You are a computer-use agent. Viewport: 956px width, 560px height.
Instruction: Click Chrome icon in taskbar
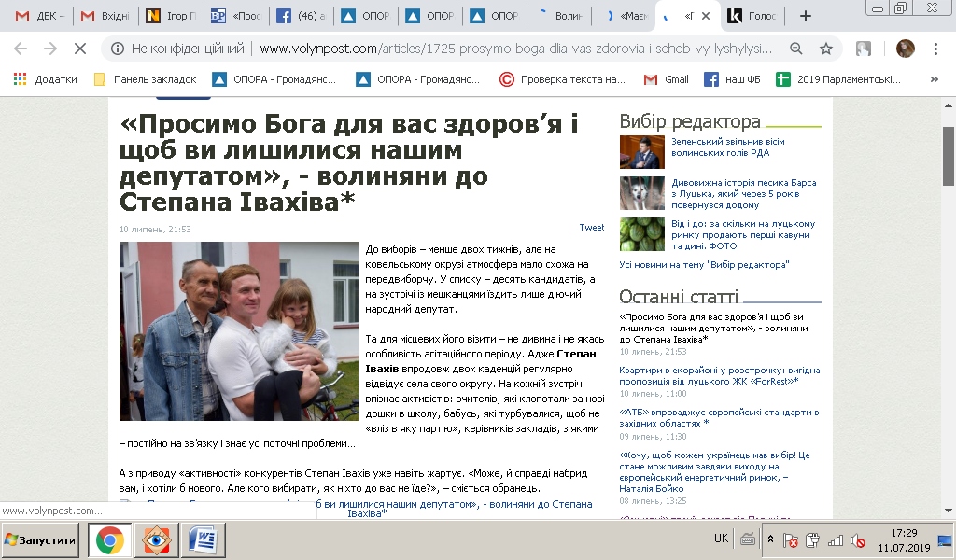coord(110,539)
